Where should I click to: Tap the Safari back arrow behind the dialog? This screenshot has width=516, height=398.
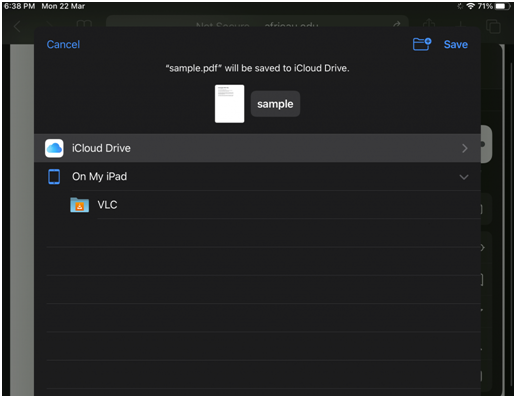click(17, 26)
